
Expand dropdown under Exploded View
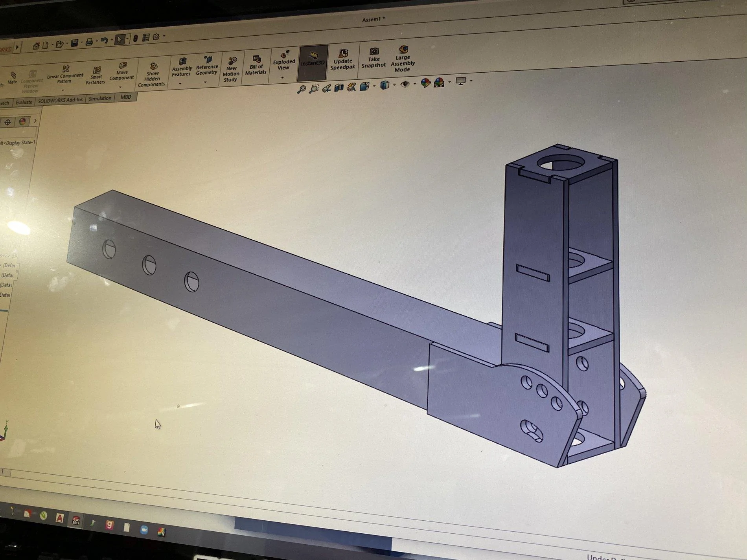[x=282, y=77]
